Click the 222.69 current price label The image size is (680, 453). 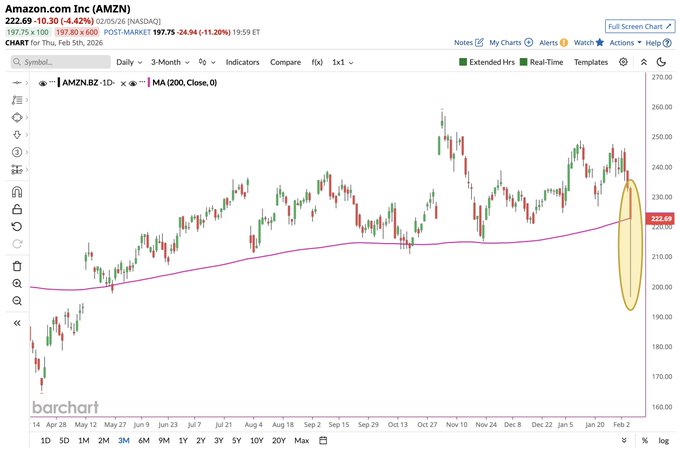click(x=661, y=218)
